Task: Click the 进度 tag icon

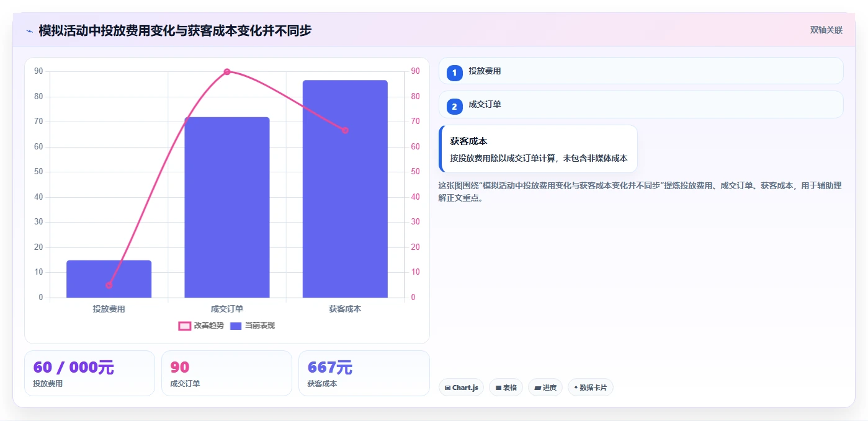Action: (537, 388)
